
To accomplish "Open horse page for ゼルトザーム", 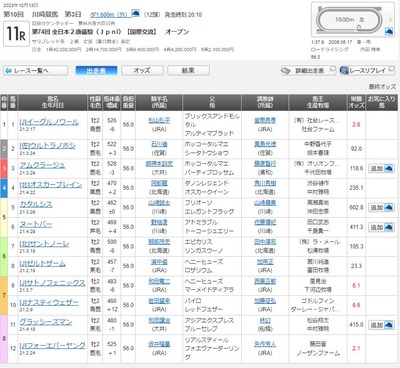I will (x=42, y=263).
